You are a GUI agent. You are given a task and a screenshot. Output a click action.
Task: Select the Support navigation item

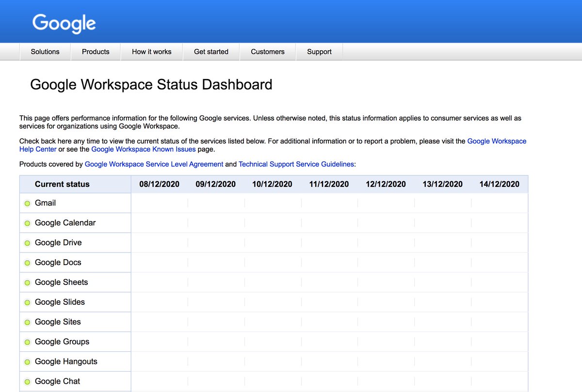tap(319, 51)
